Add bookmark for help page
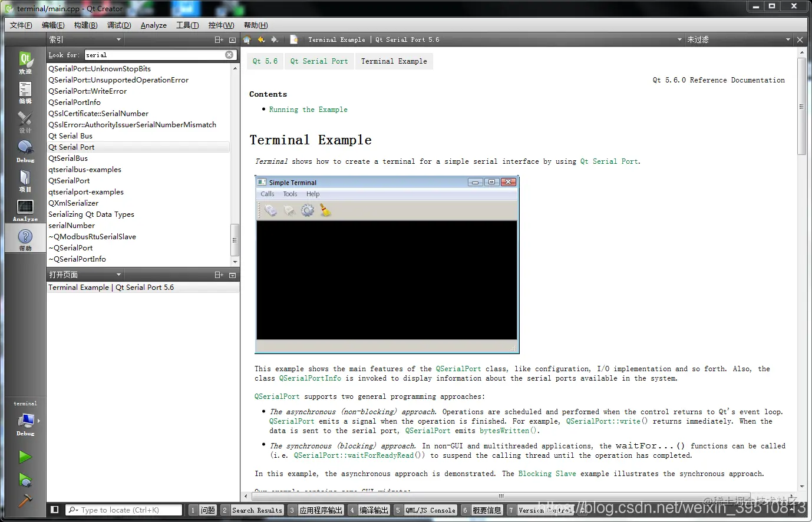The height and width of the screenshot is (522, 812). tap(293, 39)
